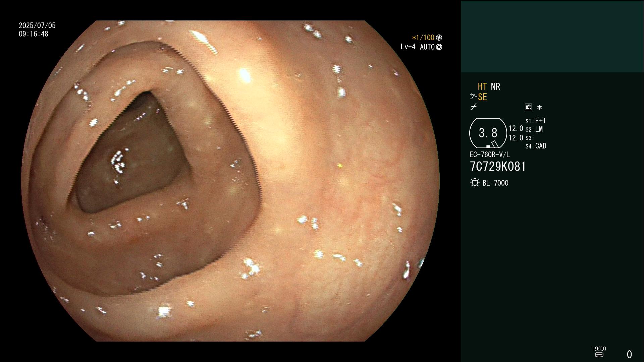
Task: Click the 19900 remaining capacity count
Action: pos(599,349)
